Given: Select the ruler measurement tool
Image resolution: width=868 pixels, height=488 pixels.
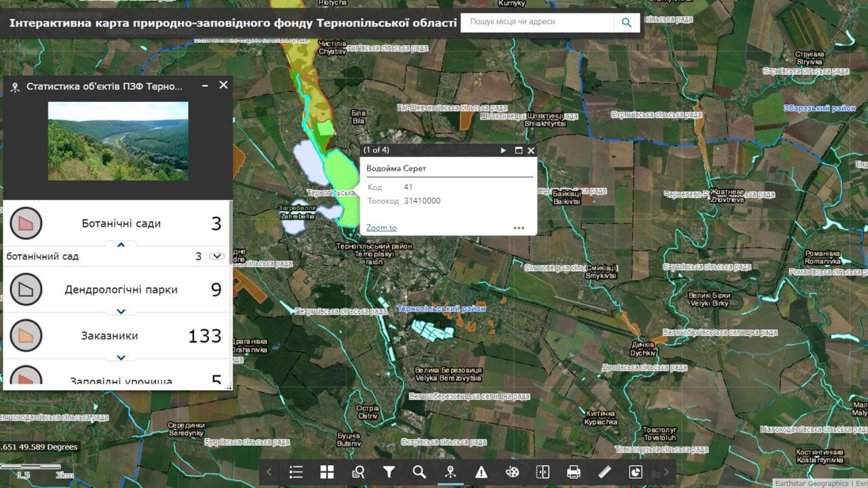Looking at the screenshot, I should (x=605, y=472).
